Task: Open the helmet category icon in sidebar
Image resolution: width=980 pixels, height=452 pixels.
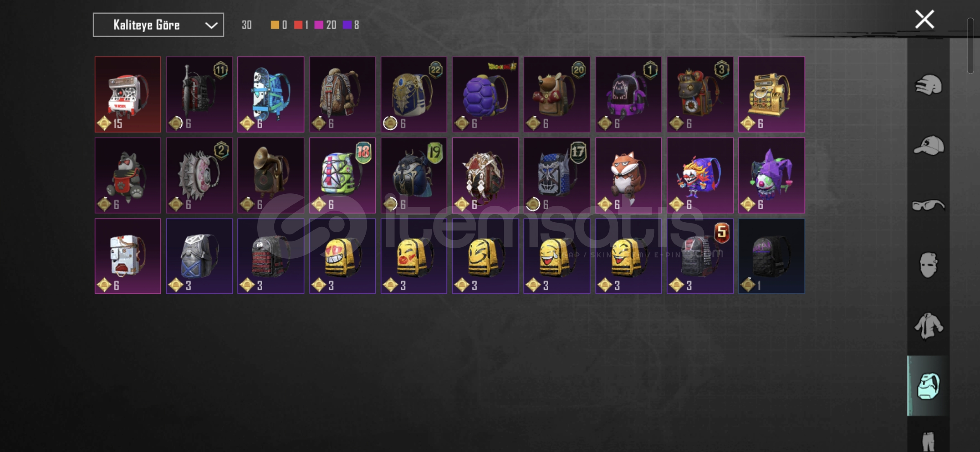Action: tap(928, 85)
